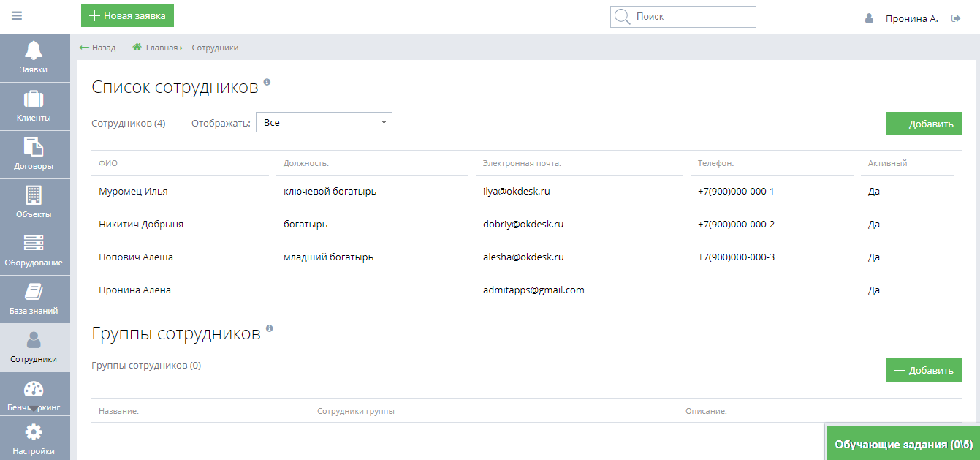Open the Бенчмаркинг section in sidebar
Image resolution: width=980 pixels, height=460 pixels.
pyautogui.click(x=34, y=393)
